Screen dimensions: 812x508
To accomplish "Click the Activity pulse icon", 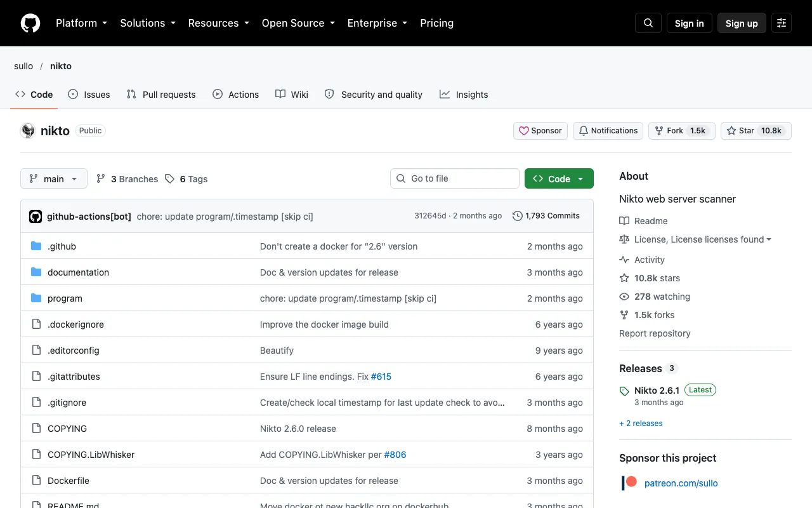I will click(x=624, y=260).
